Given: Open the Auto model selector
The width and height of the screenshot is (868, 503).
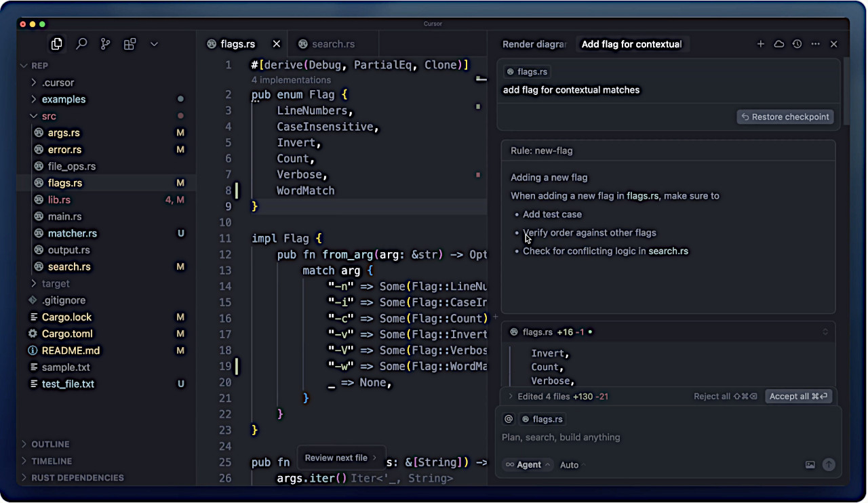Looking at the screenshot, I should (x=572, y=464).
